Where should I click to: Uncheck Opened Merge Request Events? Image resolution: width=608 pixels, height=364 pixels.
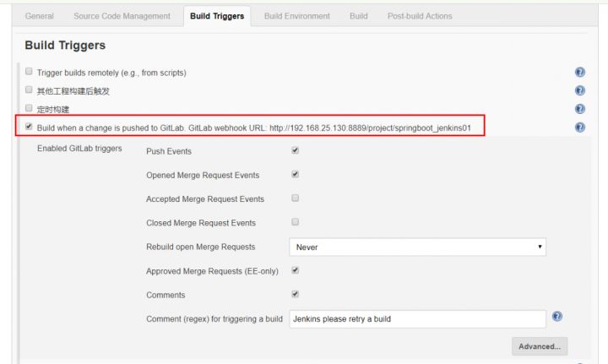[x=295, y=175]
